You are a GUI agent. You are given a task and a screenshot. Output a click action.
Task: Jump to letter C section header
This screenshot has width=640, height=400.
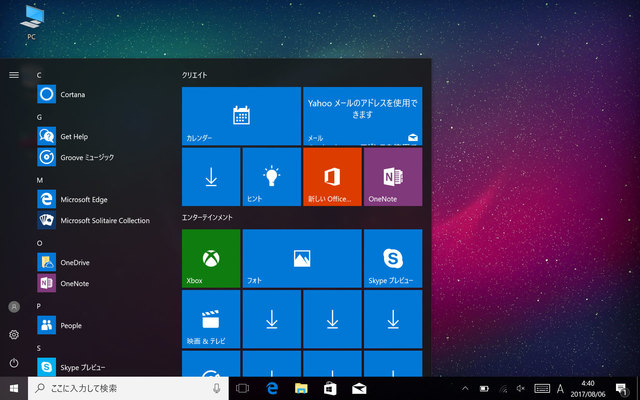click(x=39, y=75)
